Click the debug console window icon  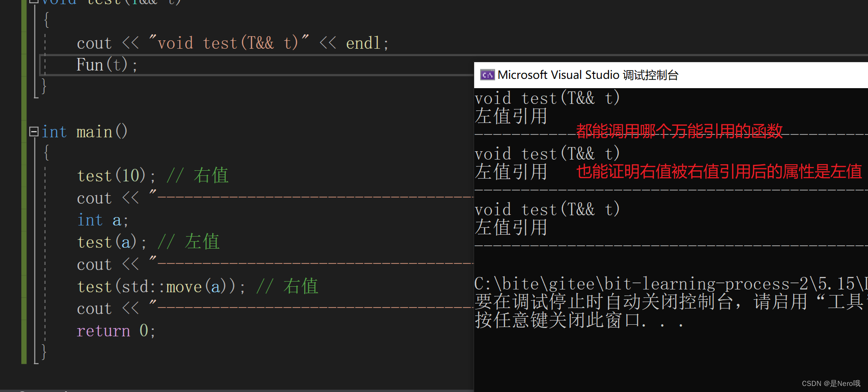tap(487, 75)
